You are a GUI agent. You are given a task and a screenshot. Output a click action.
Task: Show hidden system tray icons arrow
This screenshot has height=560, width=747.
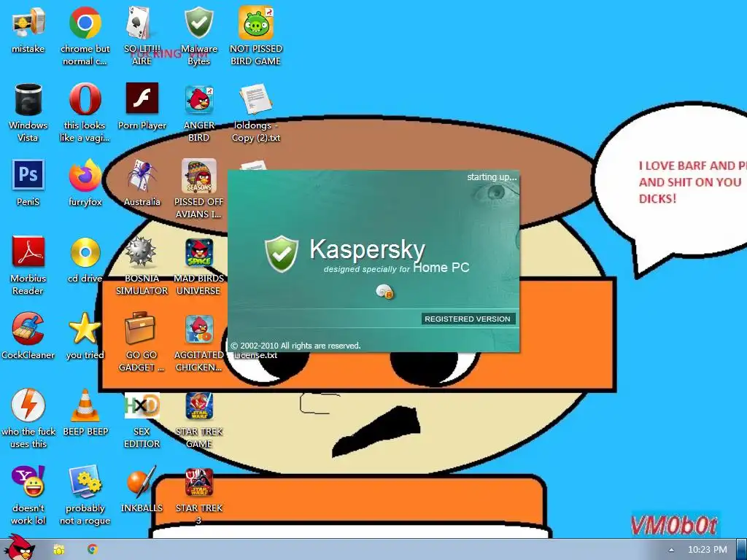(x=671, y=550)
